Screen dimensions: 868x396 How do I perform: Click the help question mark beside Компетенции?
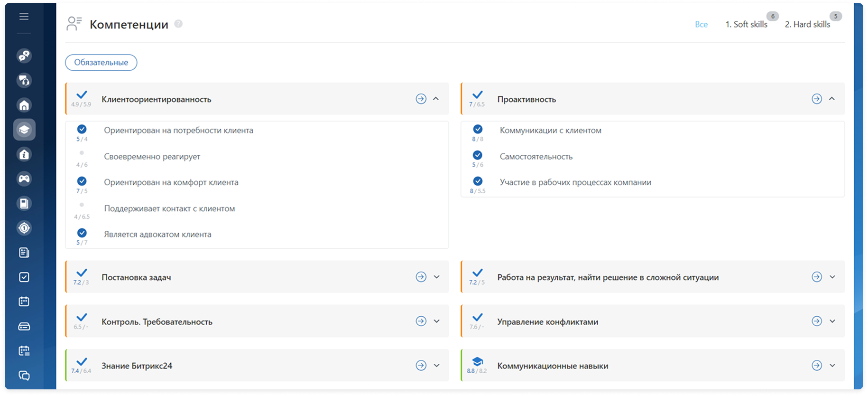tap(178, 24)
